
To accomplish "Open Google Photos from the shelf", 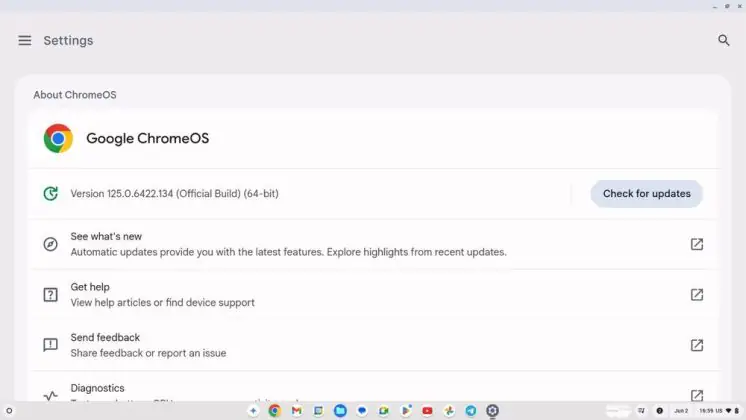I will tap(449, 410).
